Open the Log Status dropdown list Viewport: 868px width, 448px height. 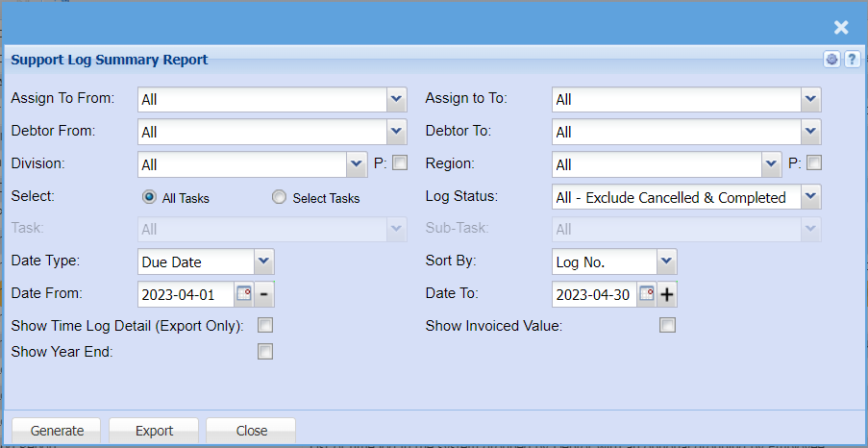810,197
